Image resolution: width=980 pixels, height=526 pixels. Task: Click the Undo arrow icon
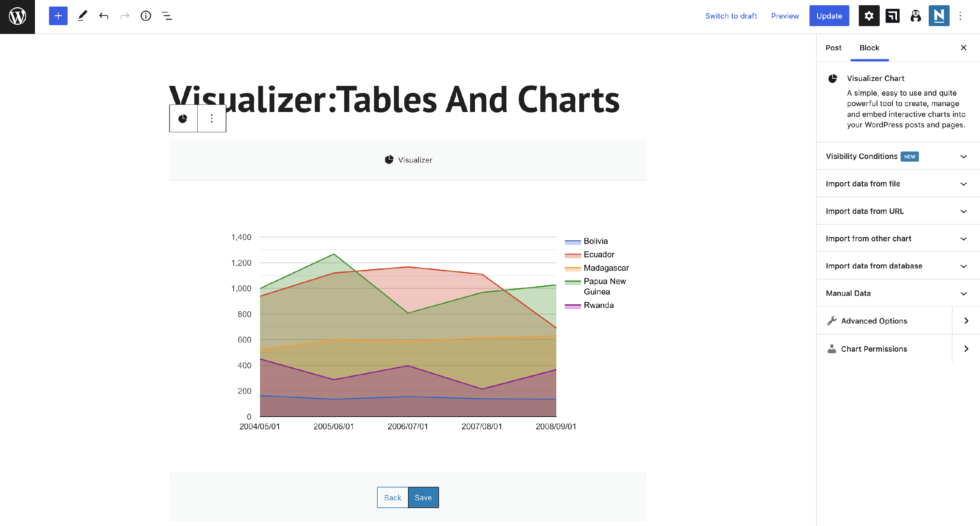coord(104,16)
